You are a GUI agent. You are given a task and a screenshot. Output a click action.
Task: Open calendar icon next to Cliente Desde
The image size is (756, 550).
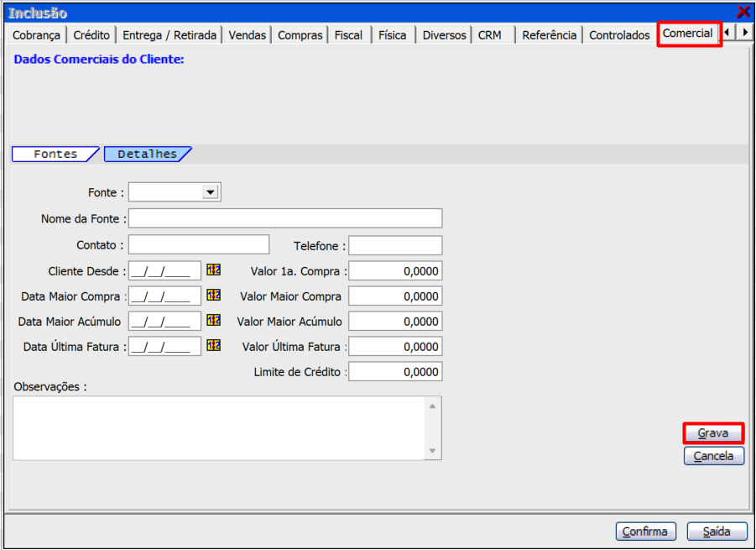[x=213, y=270]
